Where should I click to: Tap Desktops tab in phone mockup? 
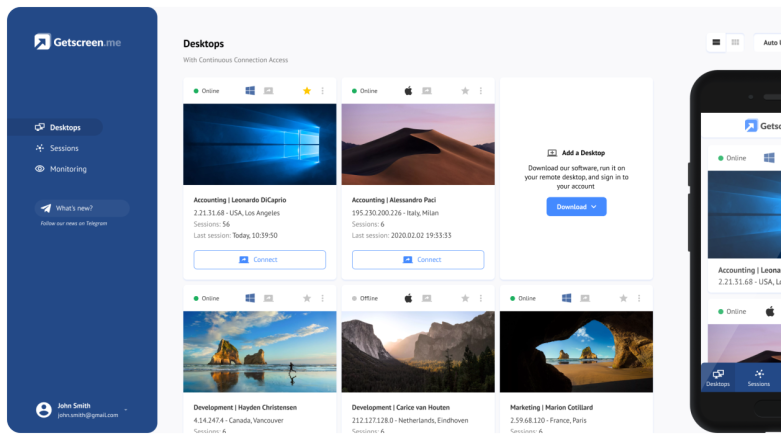coord(718,378)
